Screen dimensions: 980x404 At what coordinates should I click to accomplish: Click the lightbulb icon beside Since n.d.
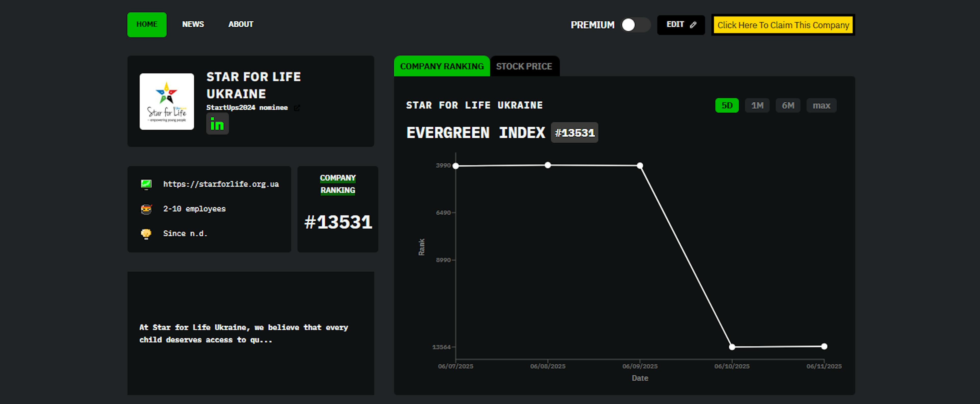click(146, 233)
